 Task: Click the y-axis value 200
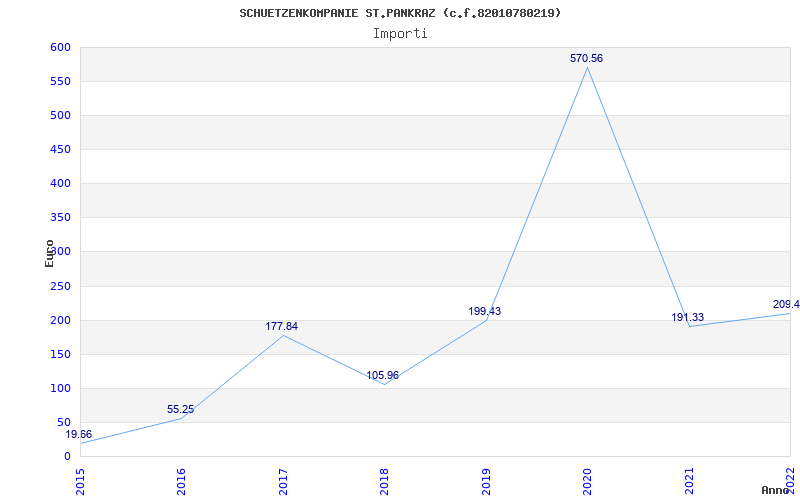(x=60, y=320)
